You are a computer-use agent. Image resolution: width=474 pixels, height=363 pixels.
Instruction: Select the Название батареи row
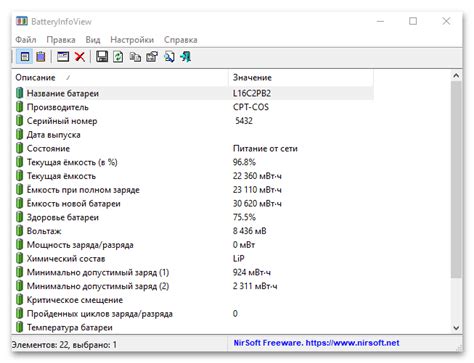tap(193, 93)
